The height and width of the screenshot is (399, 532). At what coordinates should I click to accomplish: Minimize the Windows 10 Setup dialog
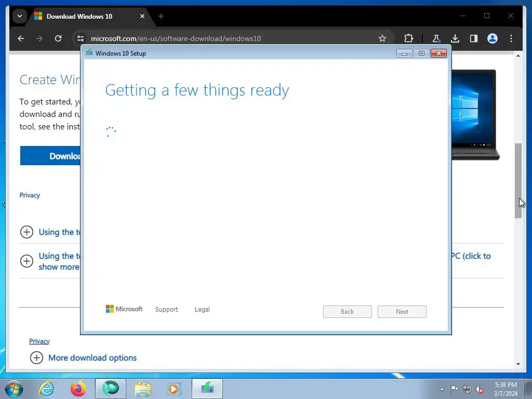pyautogui.click(x=404, y=54)
